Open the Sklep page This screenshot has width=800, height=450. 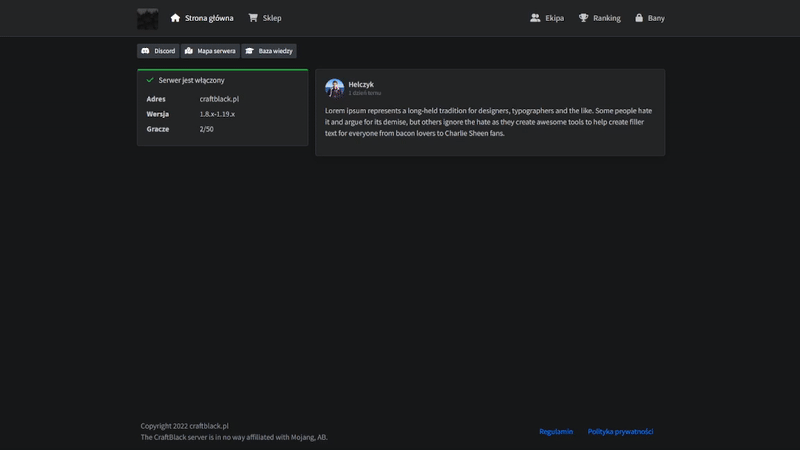pyautogui.click(x=265, y=18)
